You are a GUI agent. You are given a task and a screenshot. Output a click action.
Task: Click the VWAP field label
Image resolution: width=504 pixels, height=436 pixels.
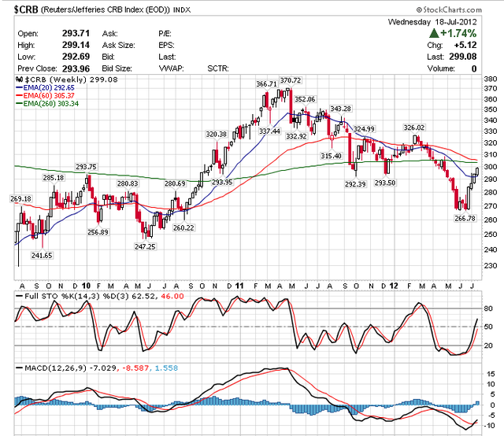tap(172, 68)
